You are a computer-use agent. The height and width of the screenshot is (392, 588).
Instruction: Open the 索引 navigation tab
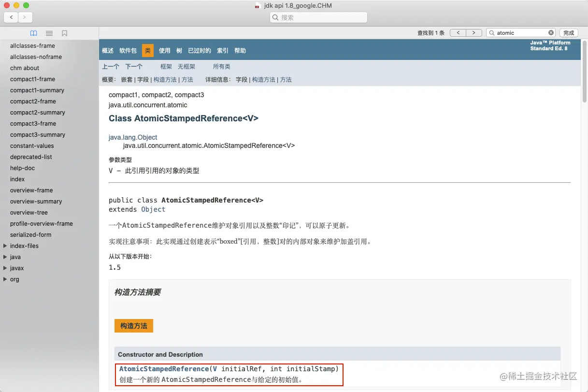coord(223,51)
